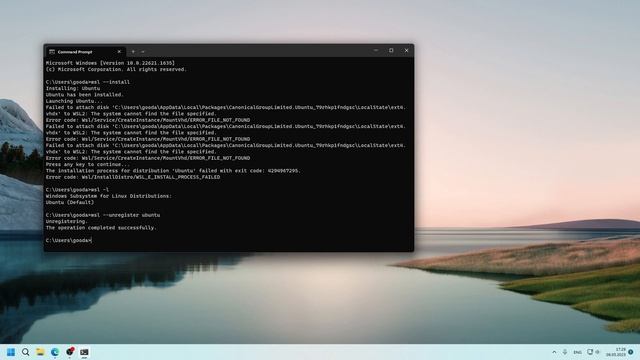Open taskbar Search
This screenshot has height=360, width=640.
(x=25, y=352)
